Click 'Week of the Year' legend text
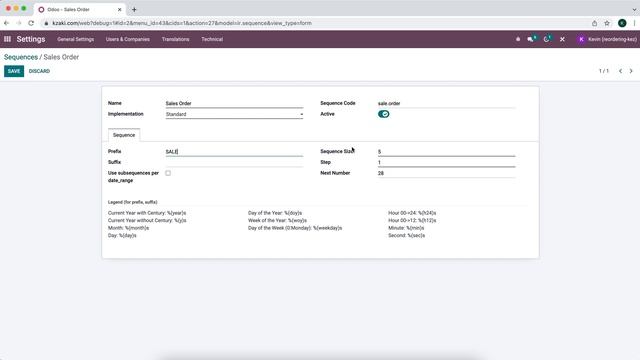Viewport: 640px width, 360px height. click(277, 220)
